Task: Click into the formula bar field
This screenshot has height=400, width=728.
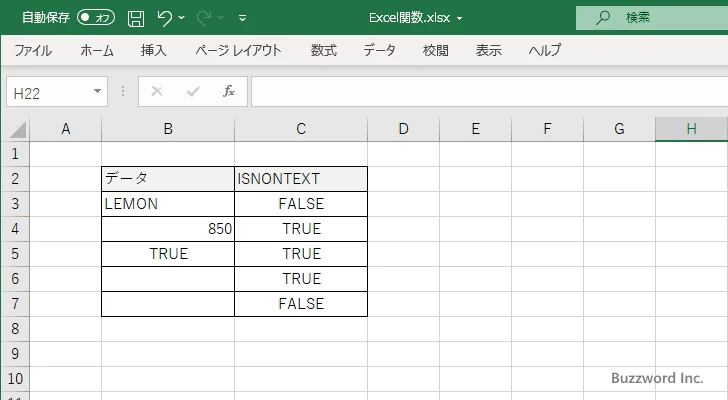Action: tap(489, 92)
